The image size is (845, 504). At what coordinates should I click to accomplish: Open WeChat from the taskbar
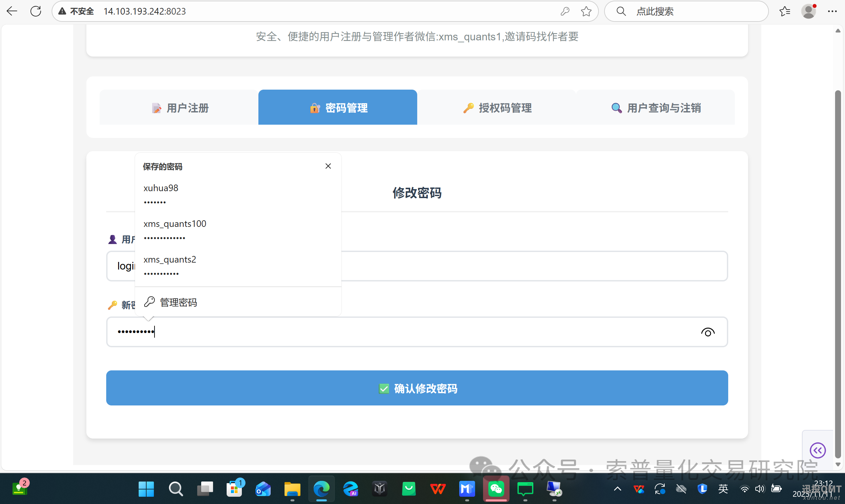[496, 489]
